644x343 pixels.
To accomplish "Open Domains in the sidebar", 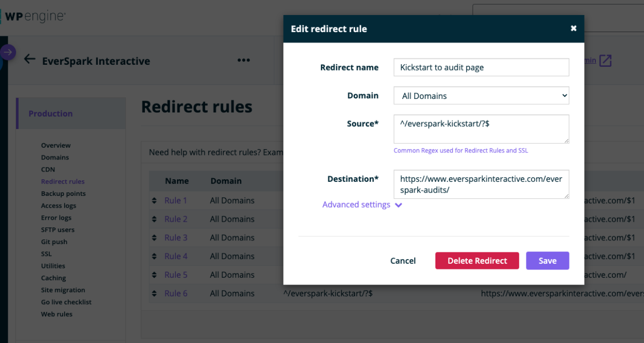I will pos(55,158).
